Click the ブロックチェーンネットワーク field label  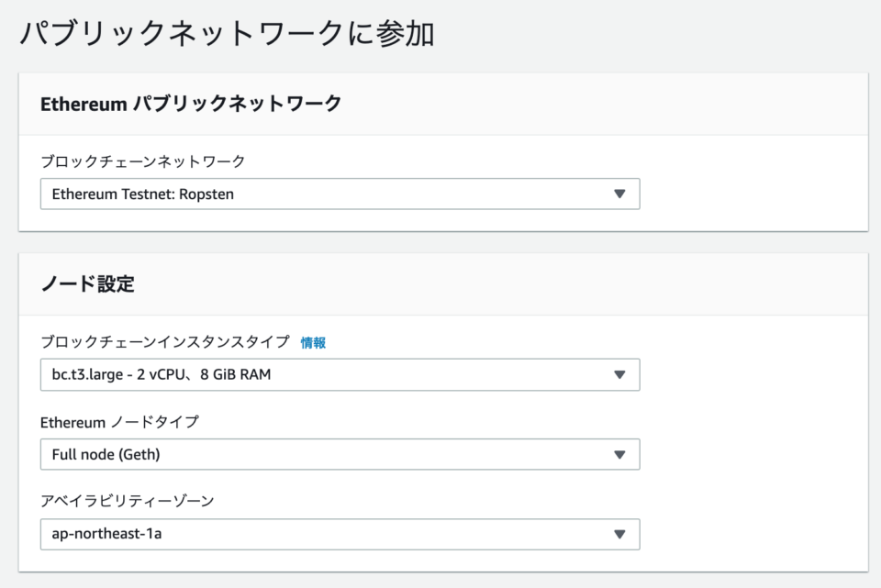143,161
